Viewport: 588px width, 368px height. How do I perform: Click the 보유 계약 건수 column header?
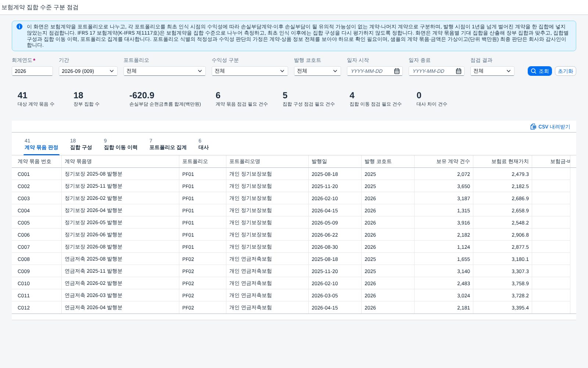444,161
